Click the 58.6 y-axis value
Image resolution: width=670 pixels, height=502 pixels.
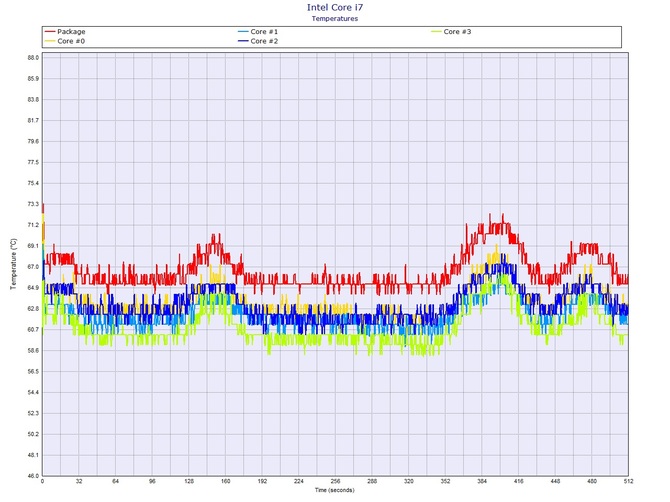coord(33,351)
